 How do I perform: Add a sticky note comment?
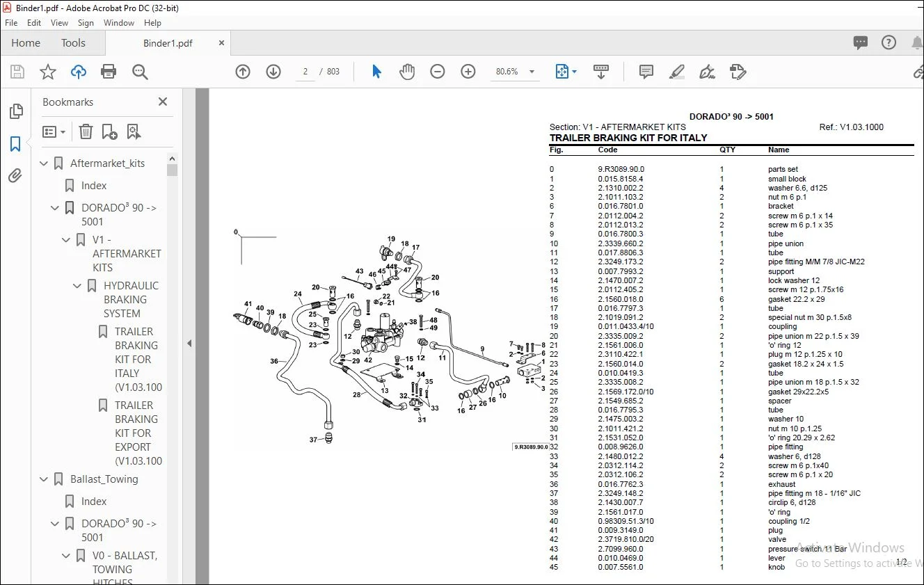pyautogui.click(x=646, y=72)
